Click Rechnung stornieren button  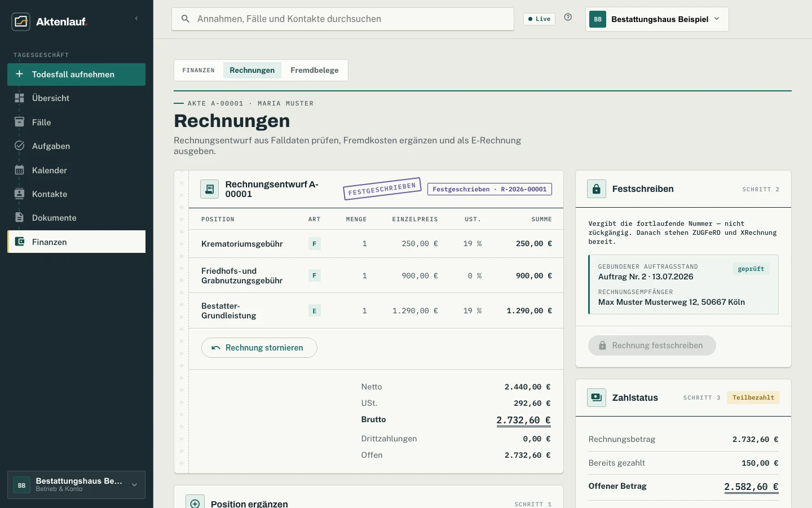pyautogui.click(x=259, y=348)
